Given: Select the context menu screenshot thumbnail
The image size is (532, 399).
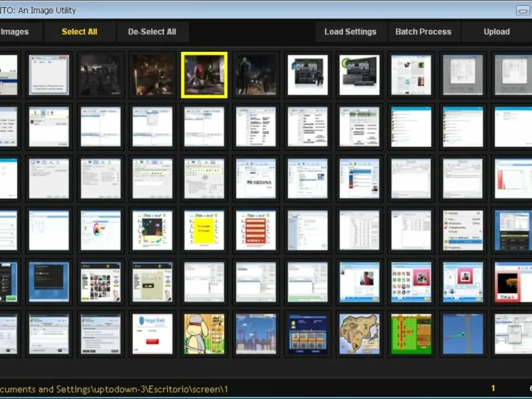Looking at the screenshot, I should coord(463,230).
